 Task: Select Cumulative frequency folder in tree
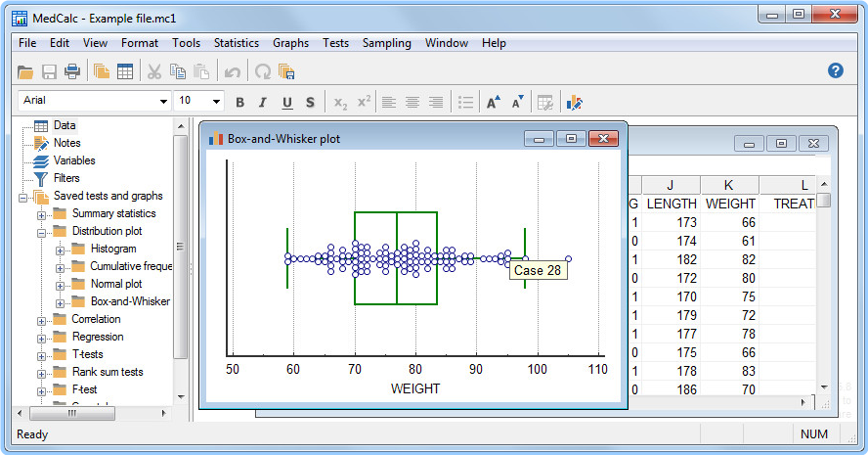coord(131,266)
